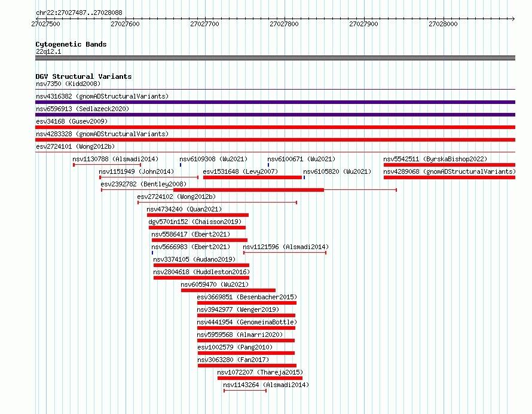
Task: Click the 27028000 ruler position label
Action: click(443, 24)
